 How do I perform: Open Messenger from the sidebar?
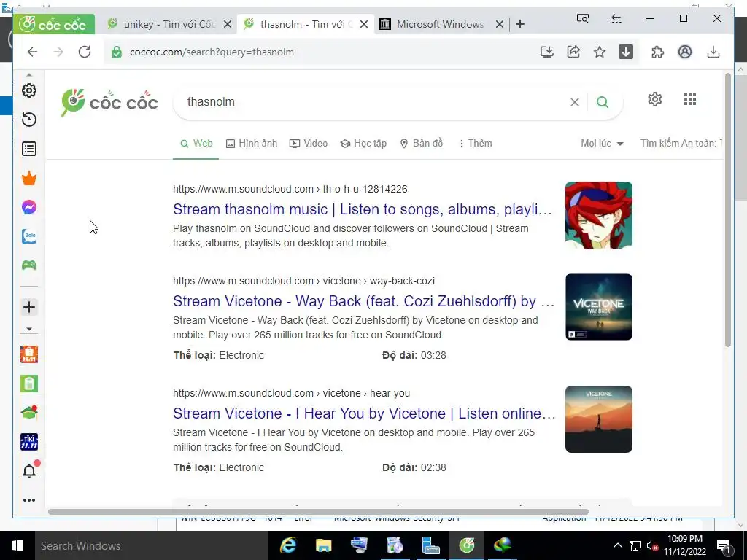pos(29,207)
